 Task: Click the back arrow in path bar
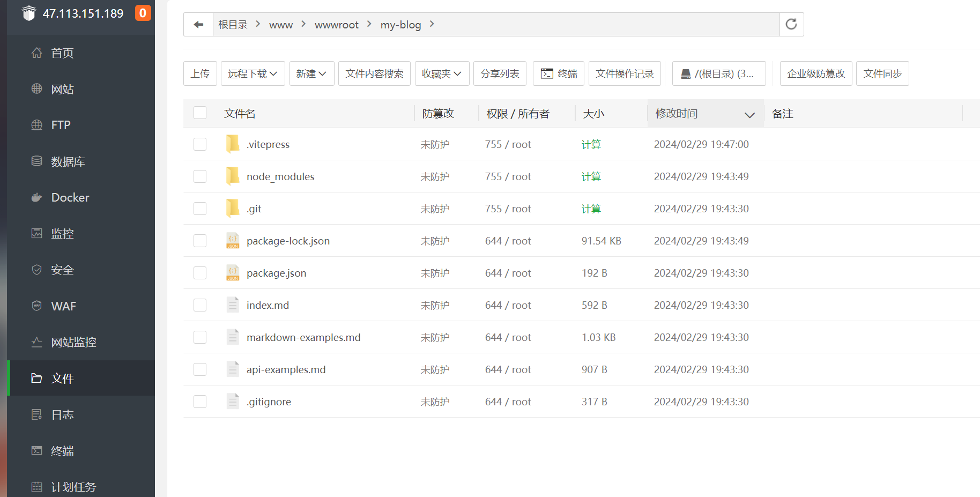coord(198,25)
